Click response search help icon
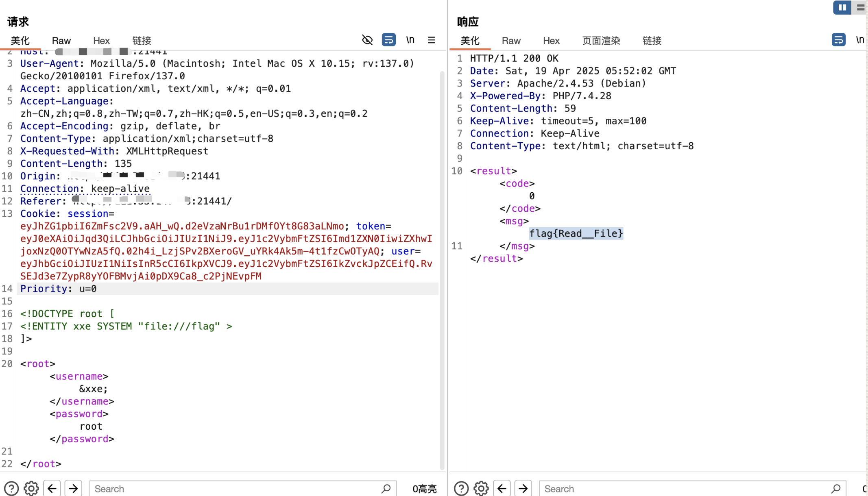This screenshot has width=868, height=496. coord(461,488)
